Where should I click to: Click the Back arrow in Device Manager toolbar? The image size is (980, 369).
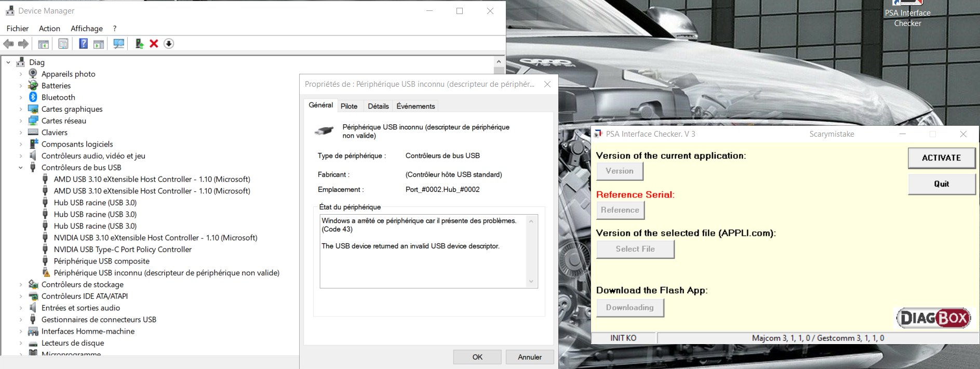click(8, 44)
